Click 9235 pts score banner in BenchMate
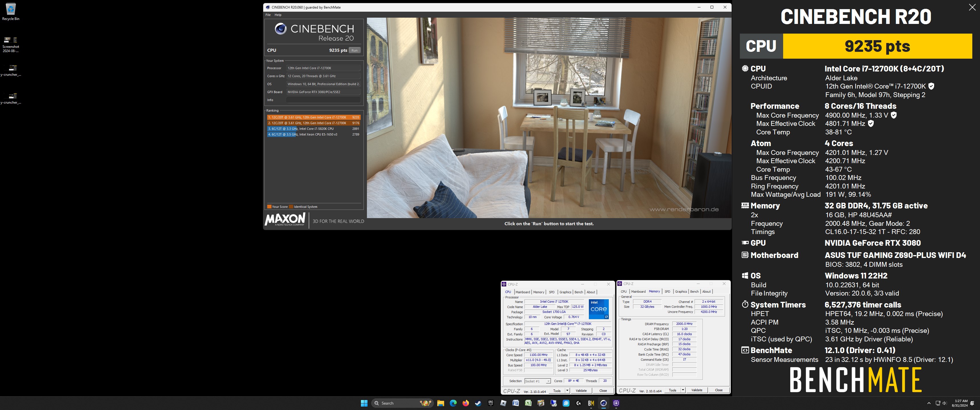980x410 pixels. [877, 46]
